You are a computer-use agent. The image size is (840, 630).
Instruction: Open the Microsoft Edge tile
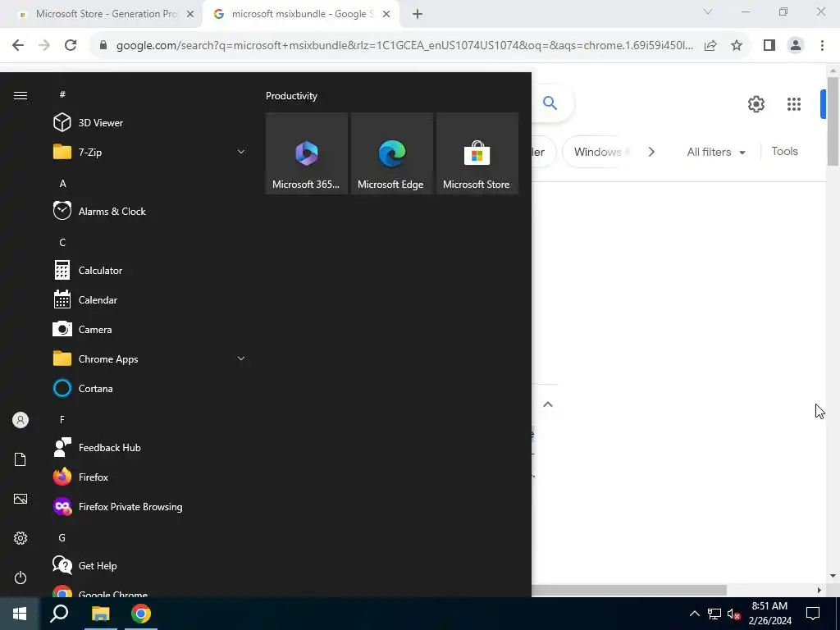point(391,153)
